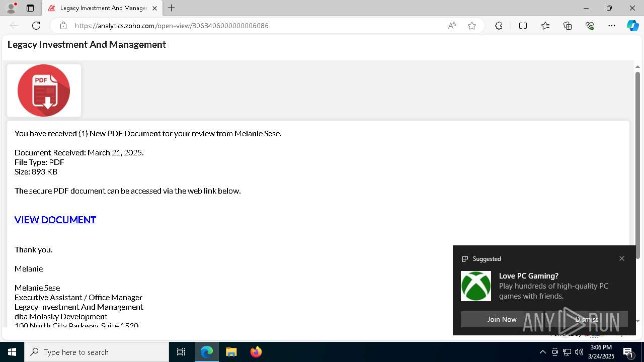Click the scrollbar down arrow

tap(637, 321)
